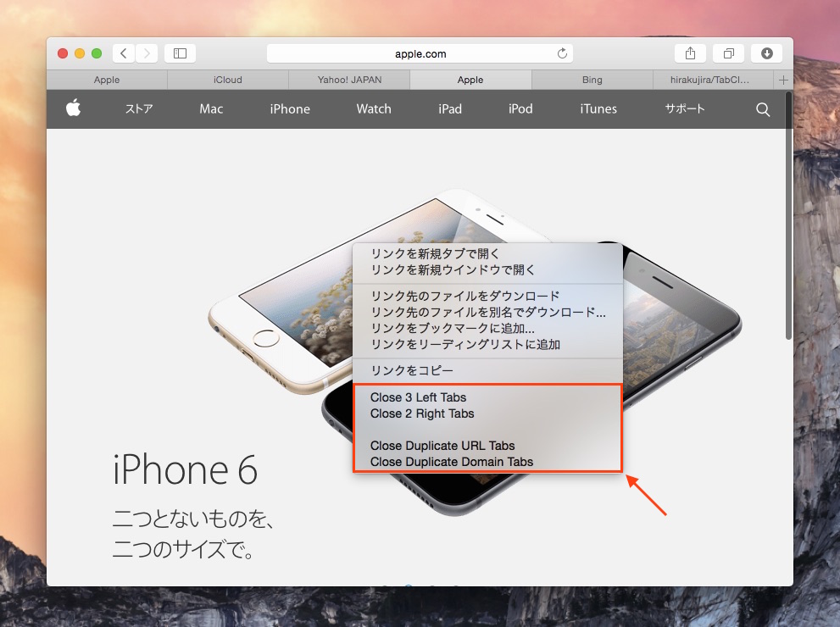Image resolution: width=840 pixels, height=627 pixels.
Task: Click the 二つとないものを、 tagline text
Action: (193, 519)
